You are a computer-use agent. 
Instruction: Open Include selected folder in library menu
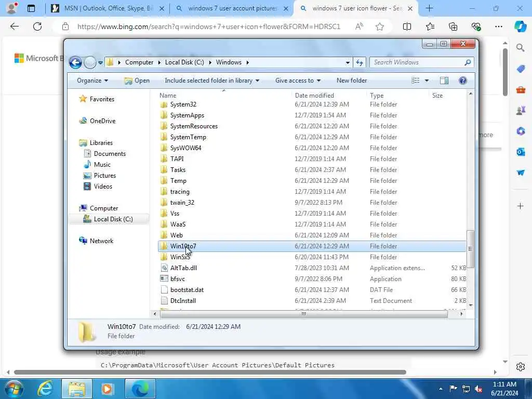click(212, 81)
